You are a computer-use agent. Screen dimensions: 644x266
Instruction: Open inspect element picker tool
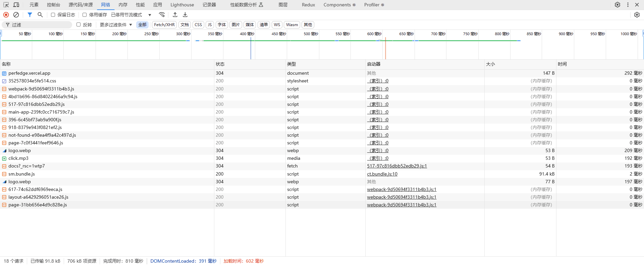pos(6,5)
